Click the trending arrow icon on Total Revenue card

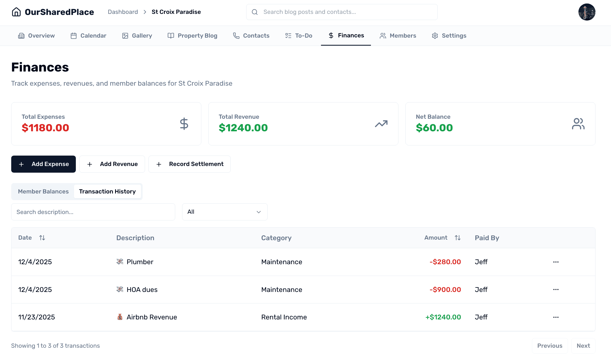[381, 124]
